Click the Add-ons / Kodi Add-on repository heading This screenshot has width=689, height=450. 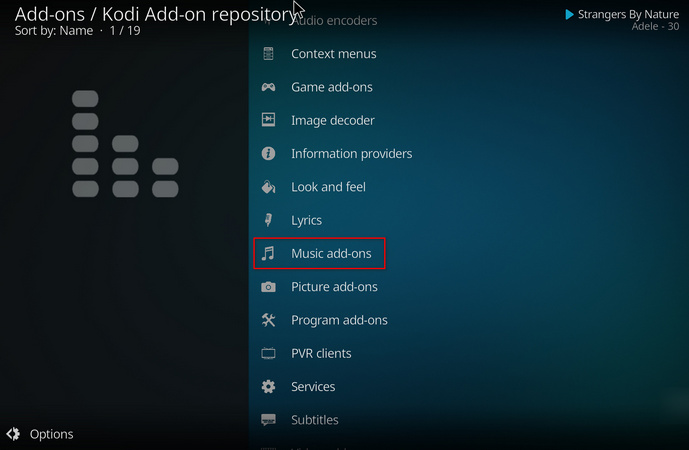[156, 14]
